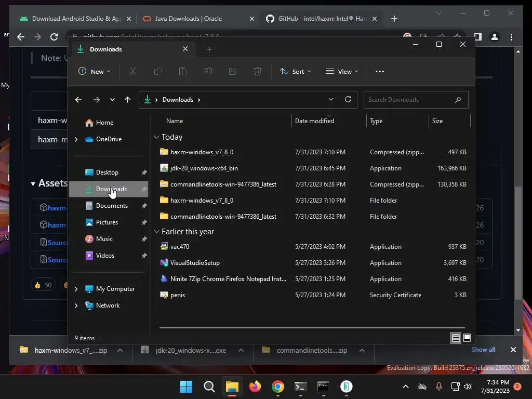This screenshot has height=399, width=532.
Task: Open the Chrome three-dot menu
Action: pyautogui.click(x=511, y=37)
